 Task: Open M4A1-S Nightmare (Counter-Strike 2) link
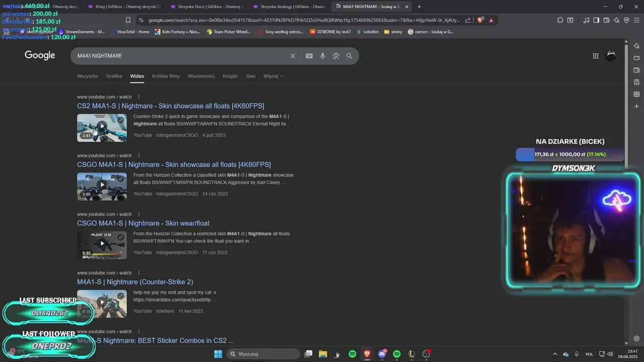[135, 282]
